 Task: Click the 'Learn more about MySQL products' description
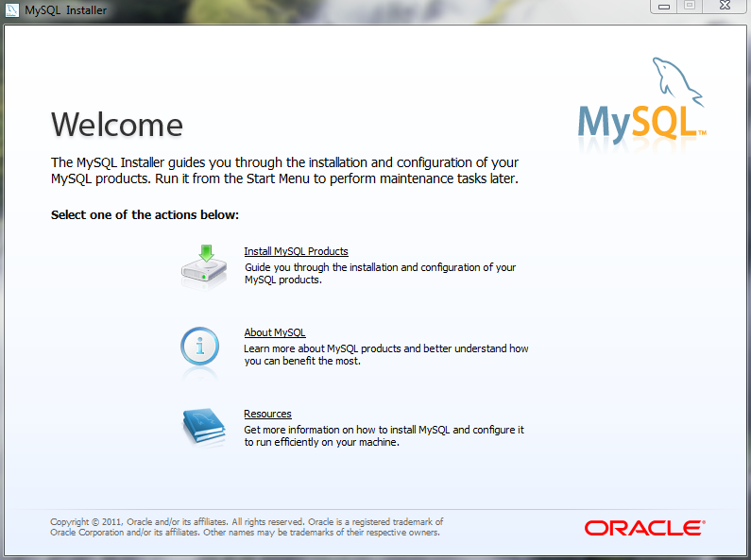tap(386, 355)
